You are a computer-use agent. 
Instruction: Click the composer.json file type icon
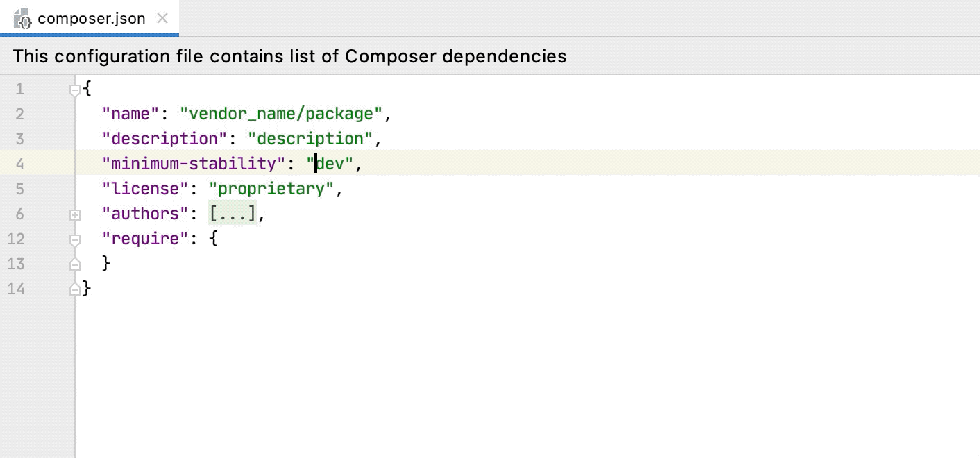(x=22, y=19)
